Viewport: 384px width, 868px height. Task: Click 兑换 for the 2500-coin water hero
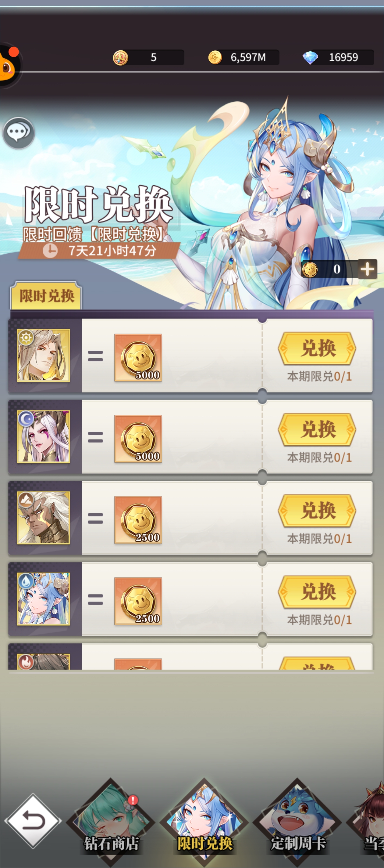(x=317, y=592)
